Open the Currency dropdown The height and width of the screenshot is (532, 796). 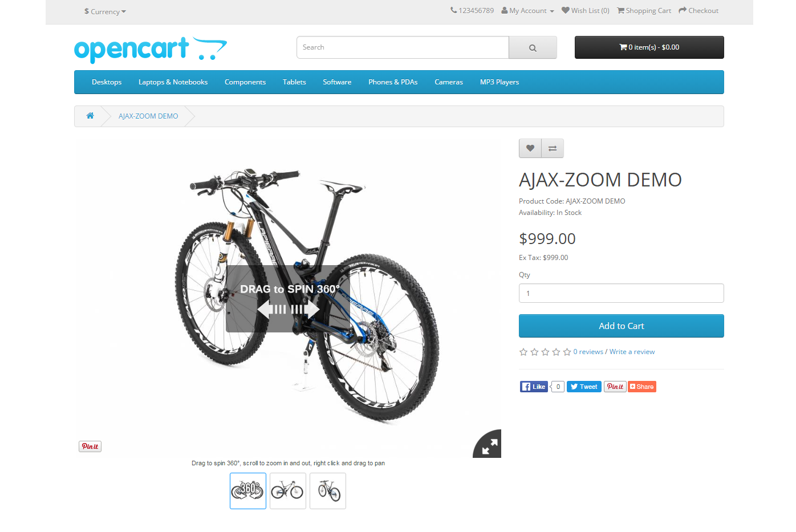click(105, 11)
